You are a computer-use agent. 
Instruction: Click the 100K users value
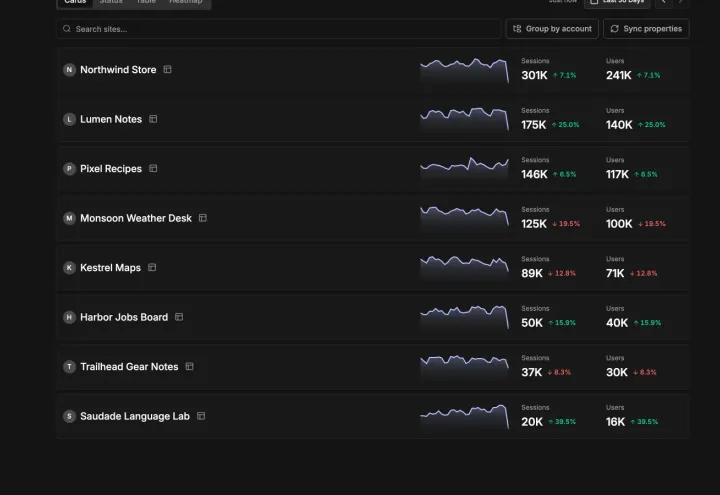tap(619, 224)
